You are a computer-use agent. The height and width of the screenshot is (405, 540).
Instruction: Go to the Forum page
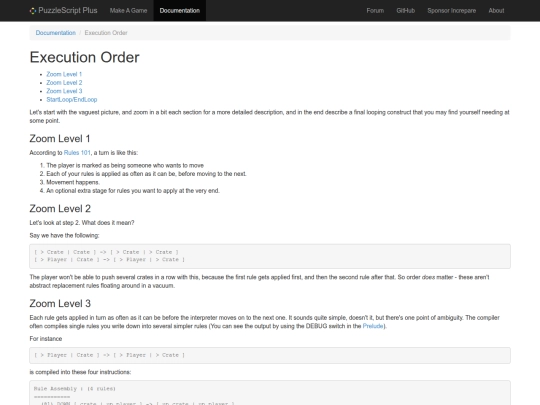[x=375, y=11]
